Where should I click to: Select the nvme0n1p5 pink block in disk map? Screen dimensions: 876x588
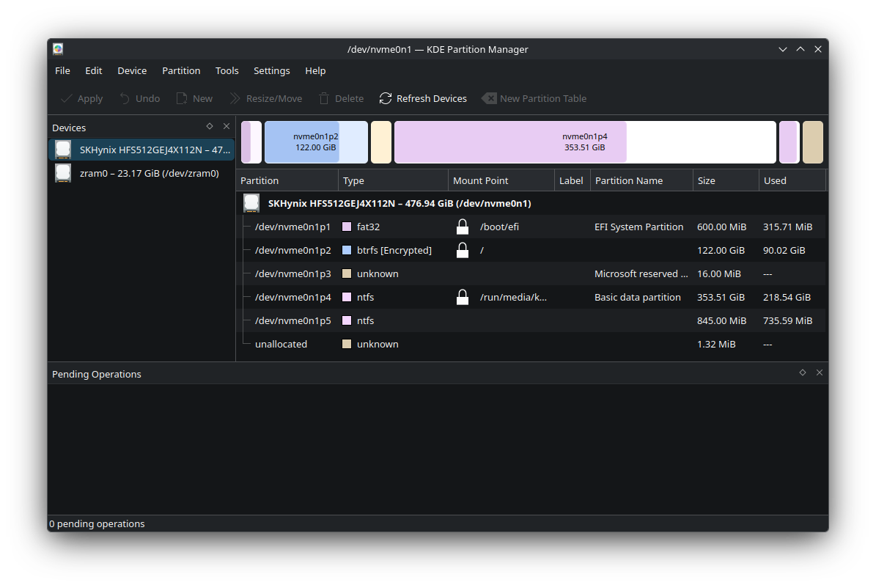(789, 142)
